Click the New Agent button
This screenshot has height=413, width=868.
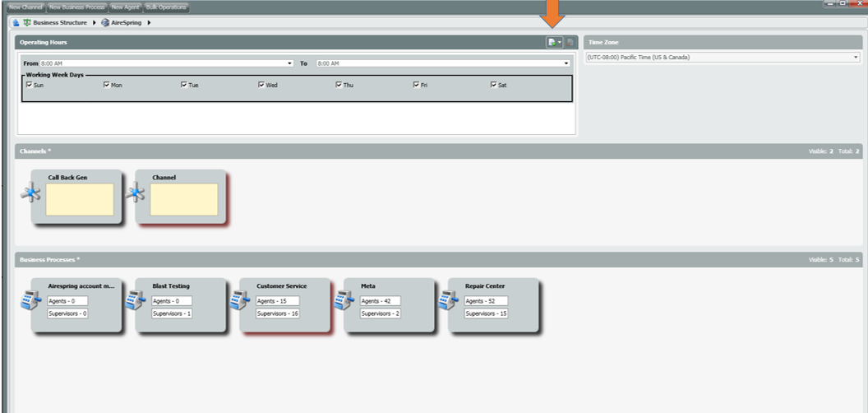[125, 7]
